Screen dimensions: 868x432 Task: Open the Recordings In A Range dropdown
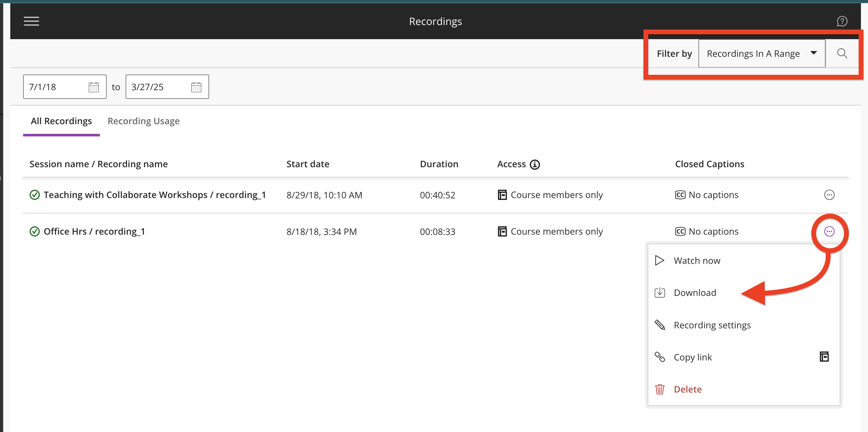762,53
